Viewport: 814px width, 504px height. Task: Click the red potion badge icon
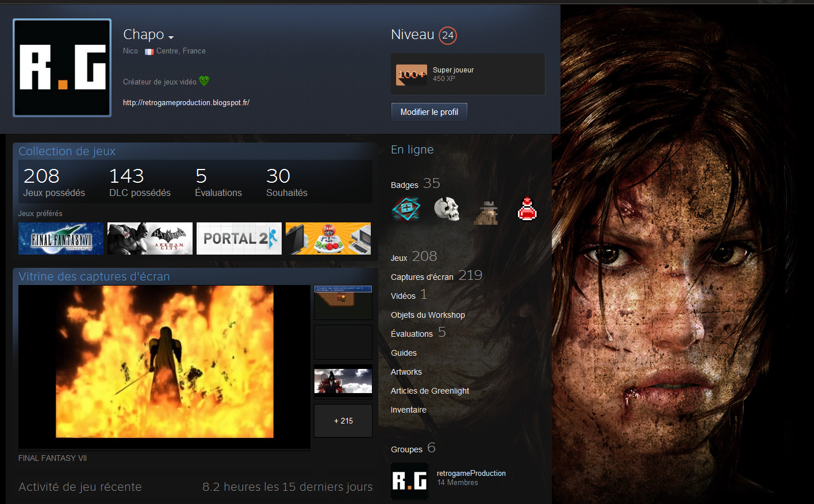click(x=527, y=209)
